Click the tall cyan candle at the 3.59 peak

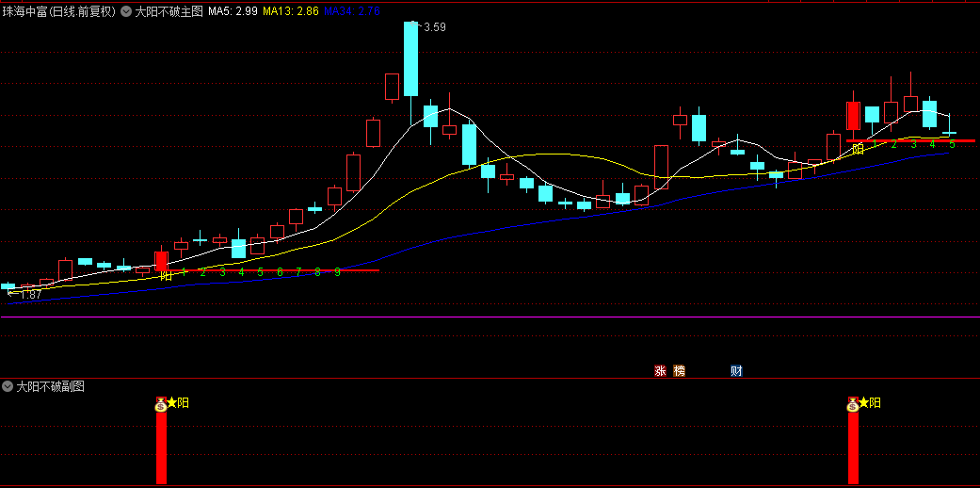click(x=410, y=58)
